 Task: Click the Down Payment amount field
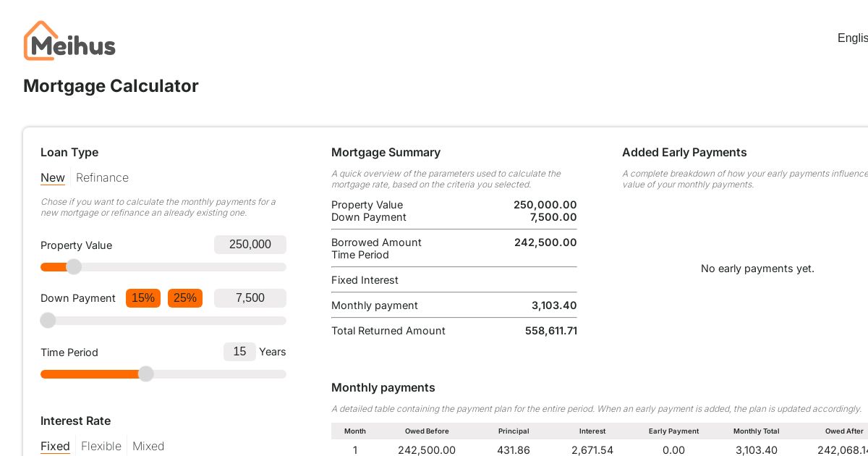click(250, 298)
